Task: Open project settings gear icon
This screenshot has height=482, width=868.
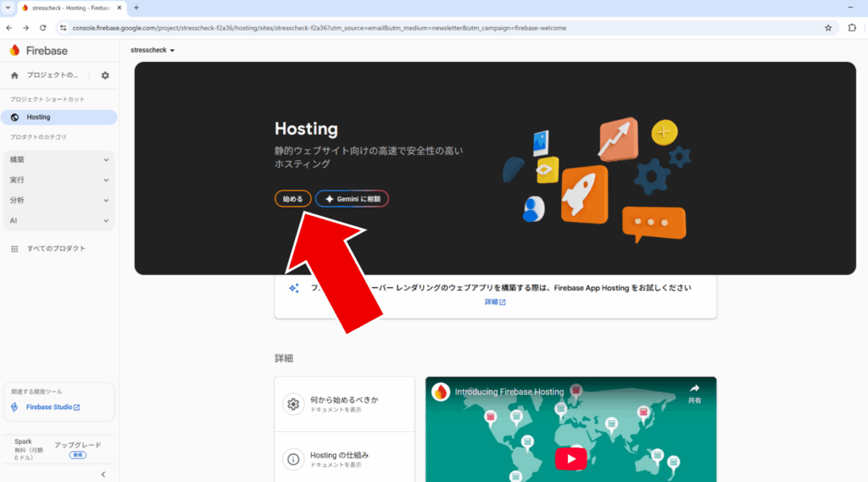Action: pos(105,75)
